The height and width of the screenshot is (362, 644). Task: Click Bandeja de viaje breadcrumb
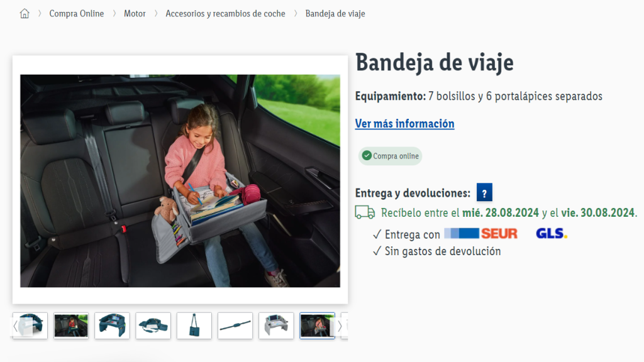pyautogui.click(x=335, y=14)
